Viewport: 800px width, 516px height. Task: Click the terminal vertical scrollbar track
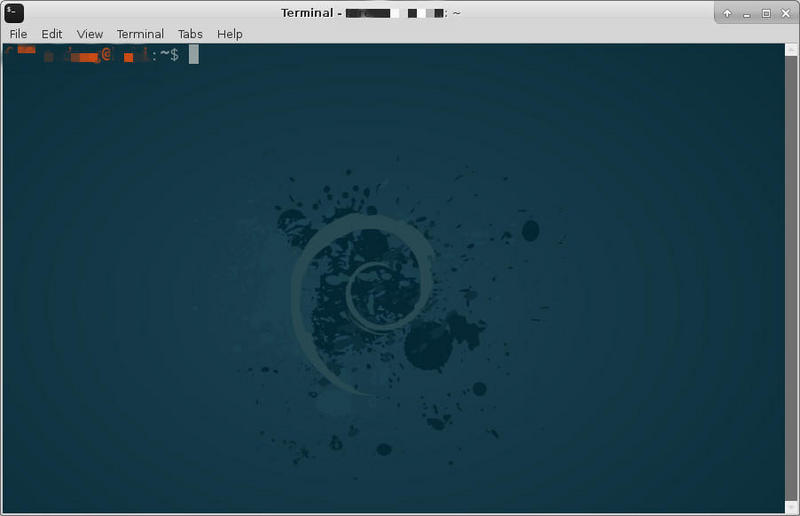[791, 278]
